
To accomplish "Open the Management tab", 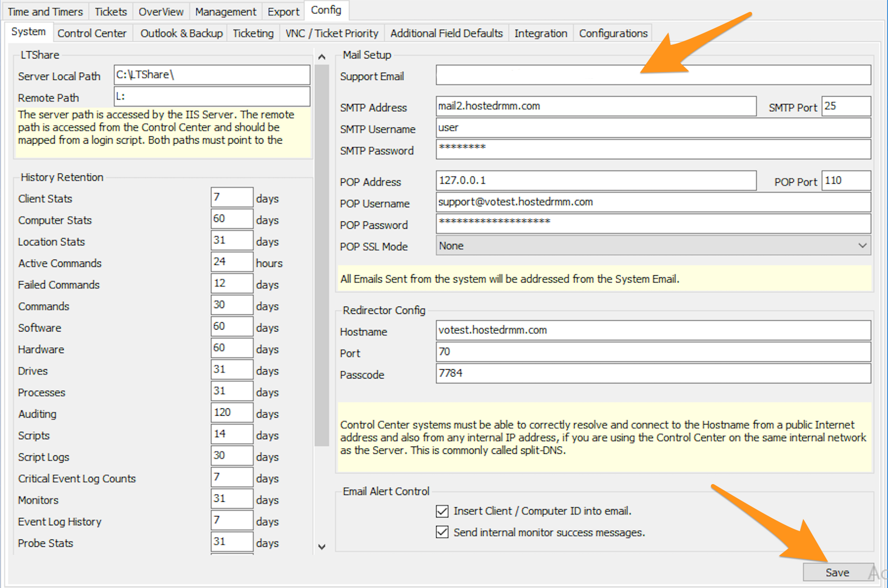I will [x=225, y=11].
